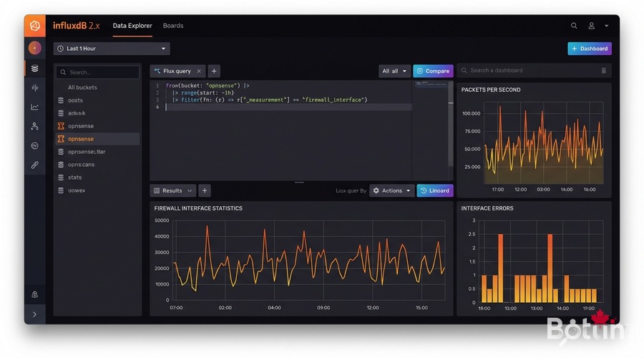Click the range(start: -1h) code line
This screenshot has height=358, width=644.
(203, 92)
